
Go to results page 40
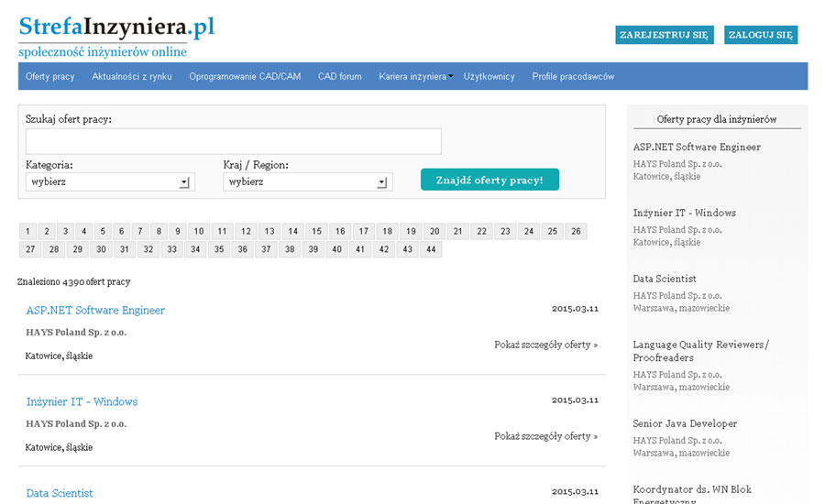pos(336,249)
